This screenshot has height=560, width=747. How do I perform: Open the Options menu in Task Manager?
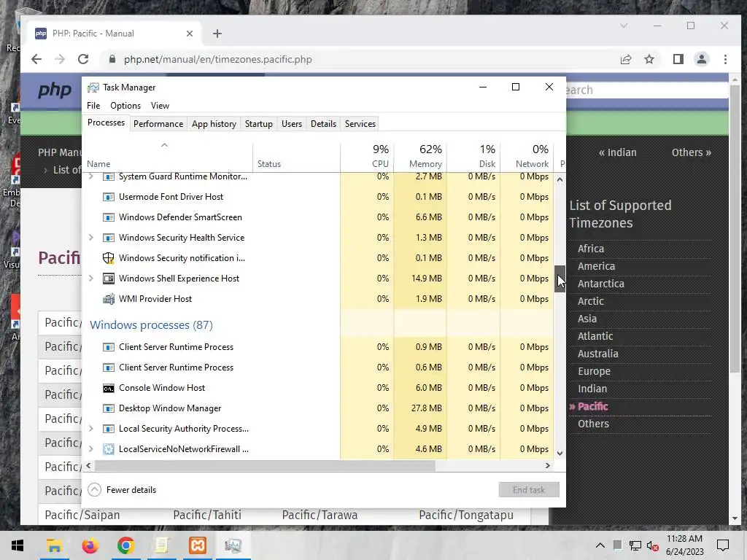point(125,106)
